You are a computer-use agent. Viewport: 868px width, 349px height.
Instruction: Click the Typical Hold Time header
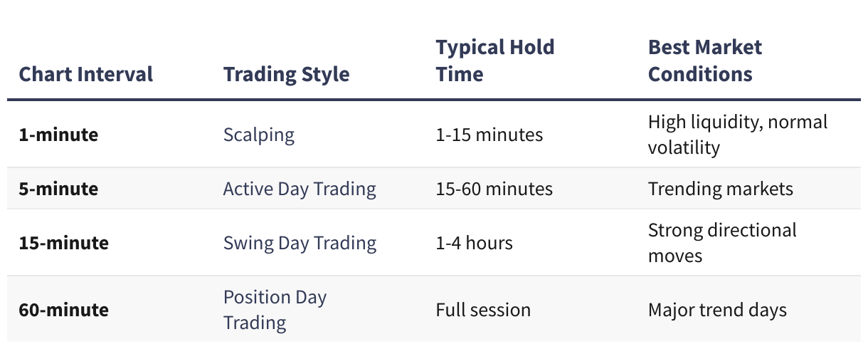click(494, 61)
